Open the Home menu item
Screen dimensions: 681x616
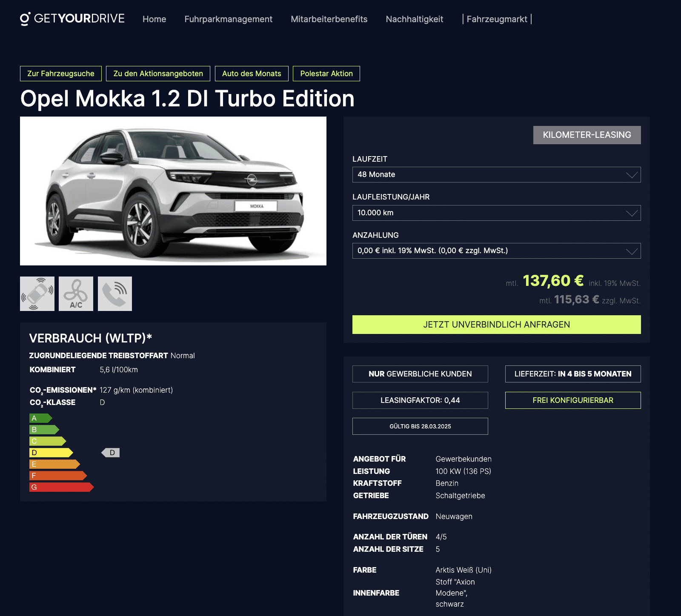154,19
